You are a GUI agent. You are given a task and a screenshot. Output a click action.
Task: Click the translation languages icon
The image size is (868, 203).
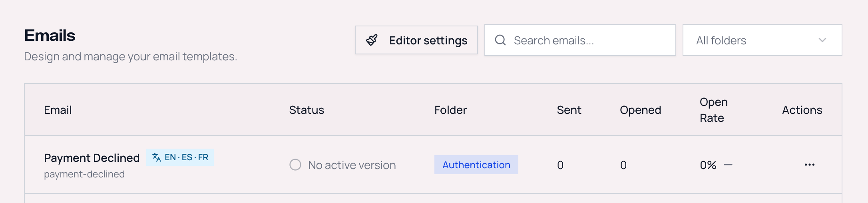coord(157,157)
